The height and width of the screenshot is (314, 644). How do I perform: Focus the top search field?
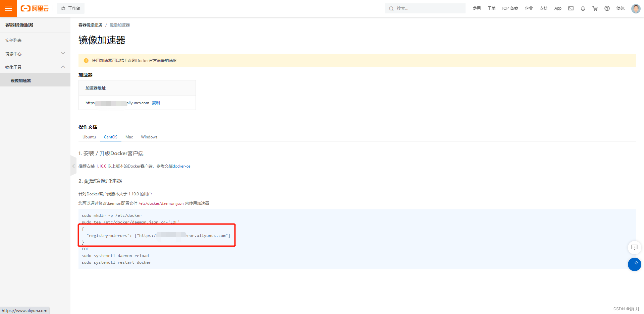click(x=425, y=8)
